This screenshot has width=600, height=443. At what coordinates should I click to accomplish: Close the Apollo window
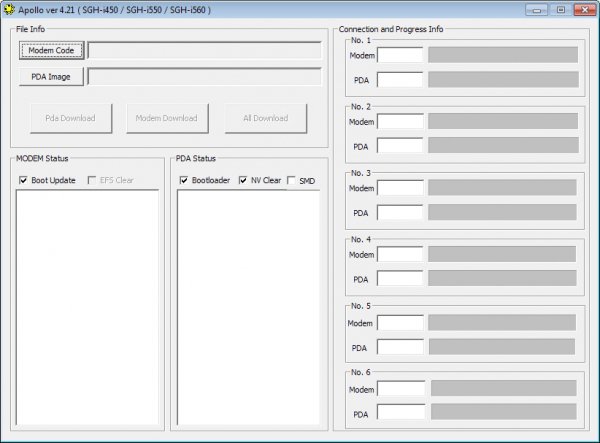(585, 10)
